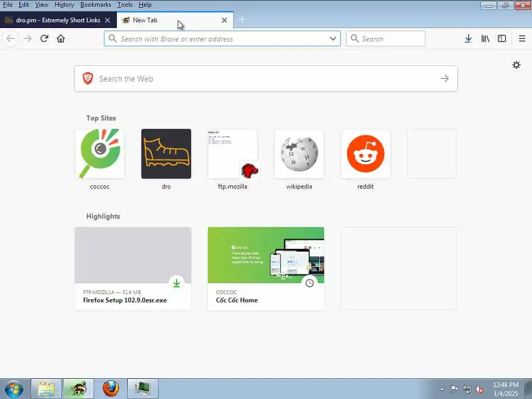The image size is (532, 399).
Task: Toggle the sidebar view icon
Action: pos(502,38)
